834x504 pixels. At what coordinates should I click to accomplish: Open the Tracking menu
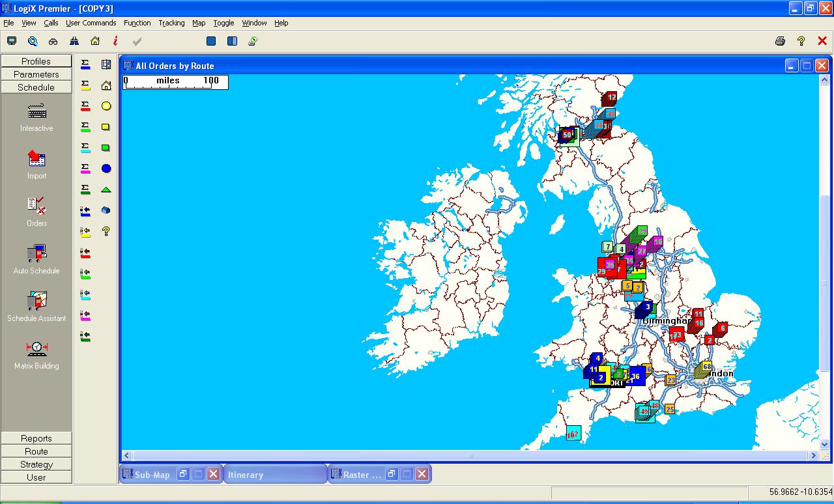click(171, 23)
